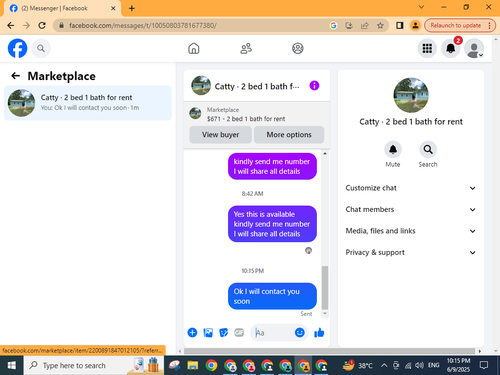Click the View buyer button
The width and height of the screenshot is (500, 375).
[x=220, y=135]
